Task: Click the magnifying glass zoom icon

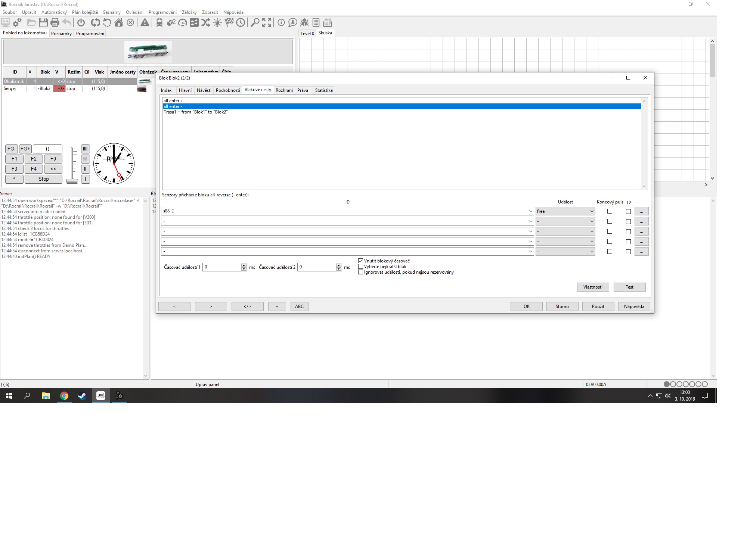Action: (255, 22)
